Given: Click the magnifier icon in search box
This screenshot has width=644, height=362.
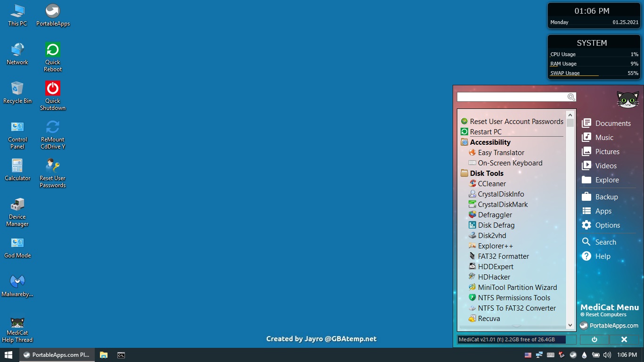Looking at the screenshot, I should click(571, 97).
